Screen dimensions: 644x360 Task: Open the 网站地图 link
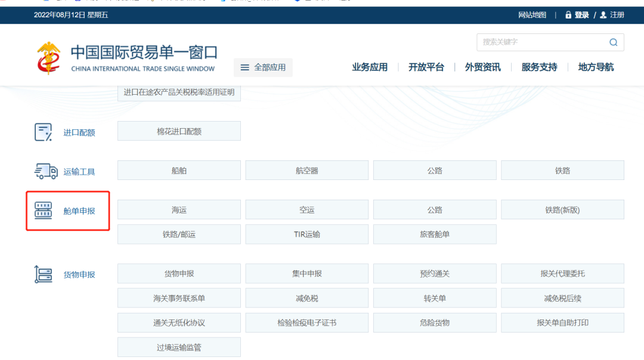tap(532, 15)
